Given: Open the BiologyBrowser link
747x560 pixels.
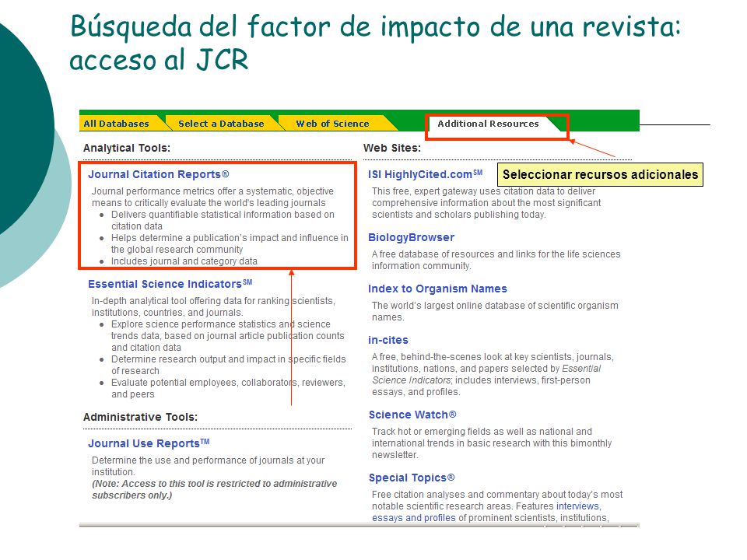Looking at the screenshot, I should click(x=411, y=237).
